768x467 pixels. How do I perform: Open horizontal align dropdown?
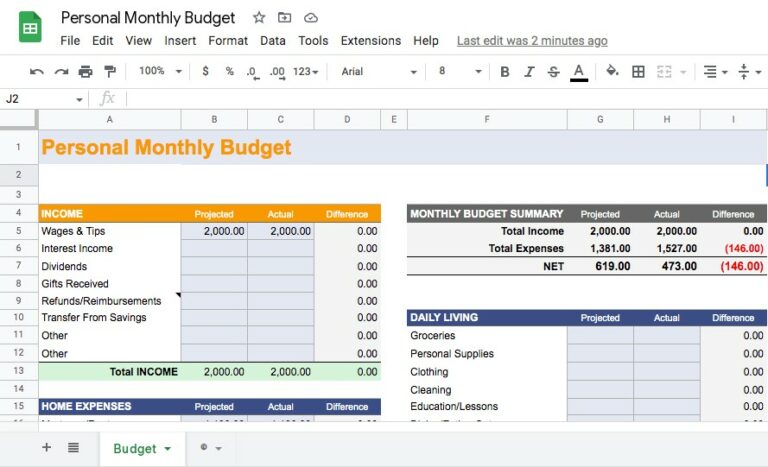point(715,72)
